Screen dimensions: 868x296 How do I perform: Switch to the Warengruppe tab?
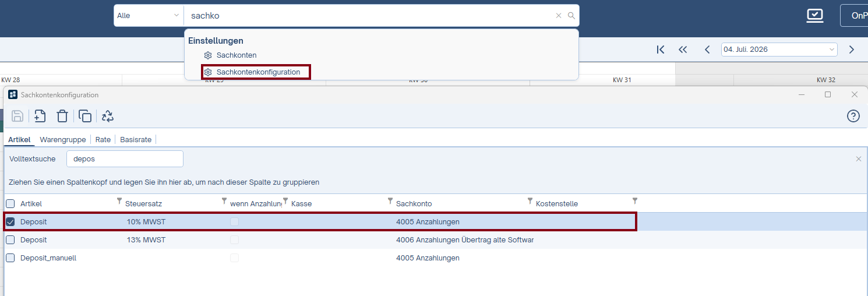point(63,140)
